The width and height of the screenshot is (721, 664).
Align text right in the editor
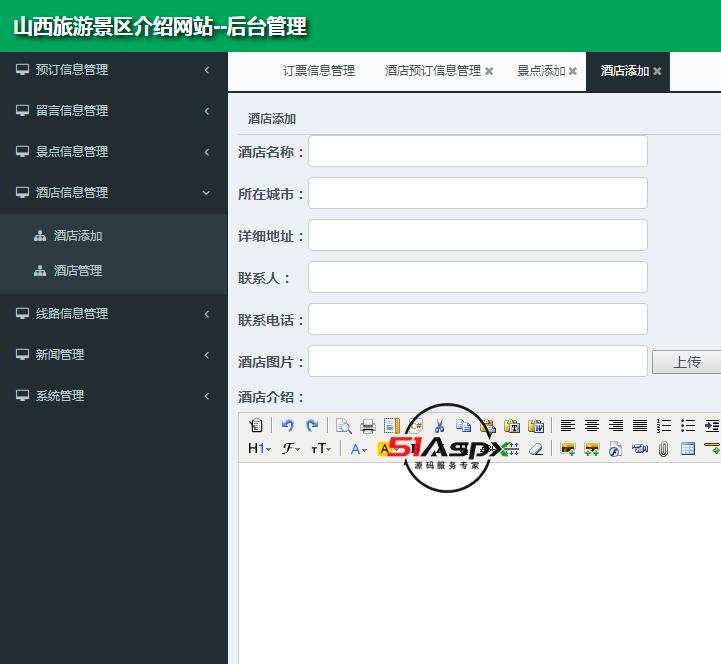point(616,425)
